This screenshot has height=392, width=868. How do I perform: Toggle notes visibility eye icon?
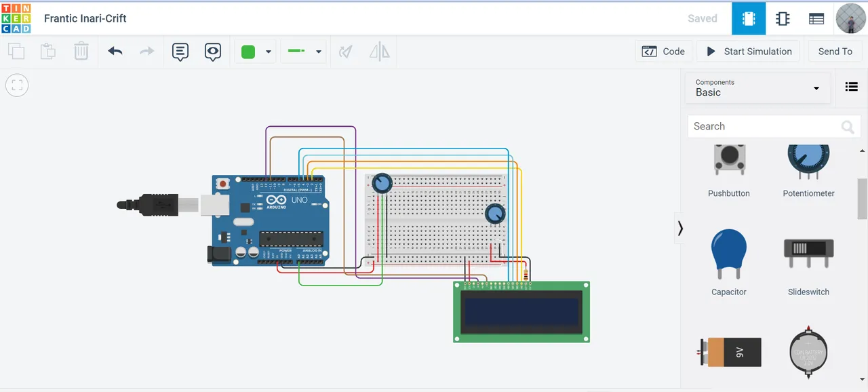click(x=213, y=52)
